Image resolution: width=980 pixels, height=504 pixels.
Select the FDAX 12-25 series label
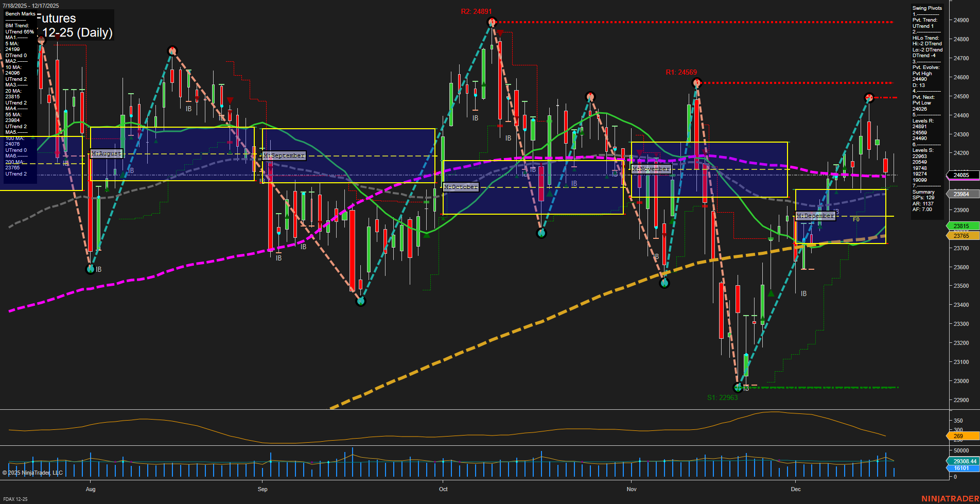click(15, 499)
